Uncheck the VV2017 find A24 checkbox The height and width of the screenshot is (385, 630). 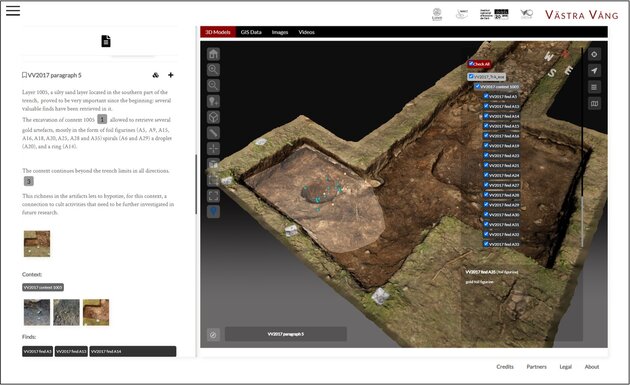(486, 175)
